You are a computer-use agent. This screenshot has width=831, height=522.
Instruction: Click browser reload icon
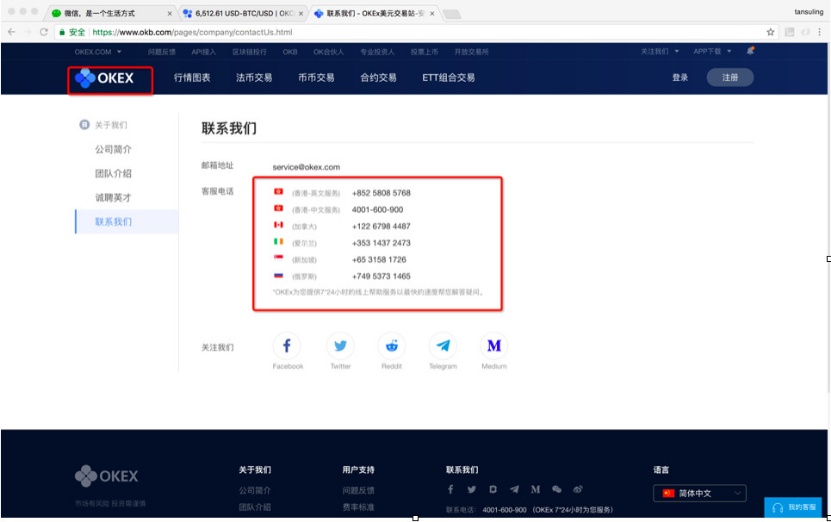click(x=44, y=32)
